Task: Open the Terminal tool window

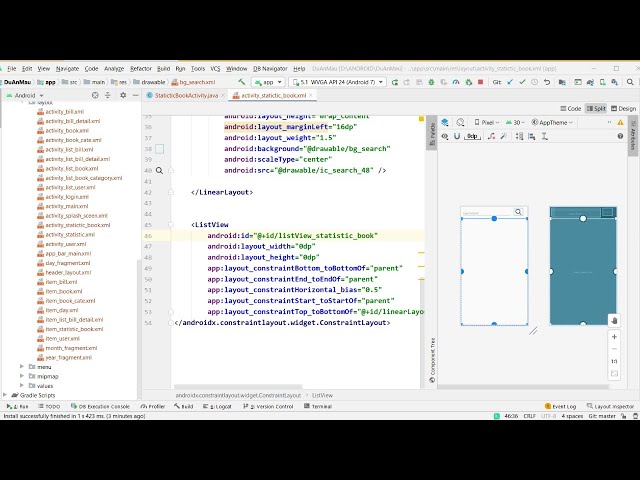Action: click(x=318, y=406)
